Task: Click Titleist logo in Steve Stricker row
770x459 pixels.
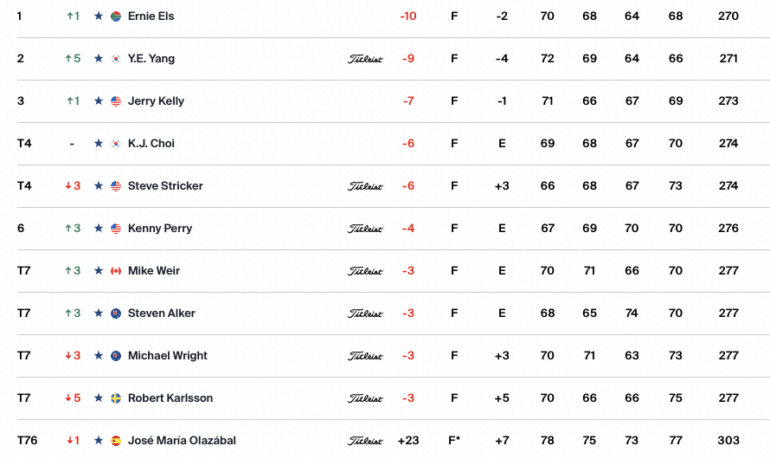Action: pos(365,186)
